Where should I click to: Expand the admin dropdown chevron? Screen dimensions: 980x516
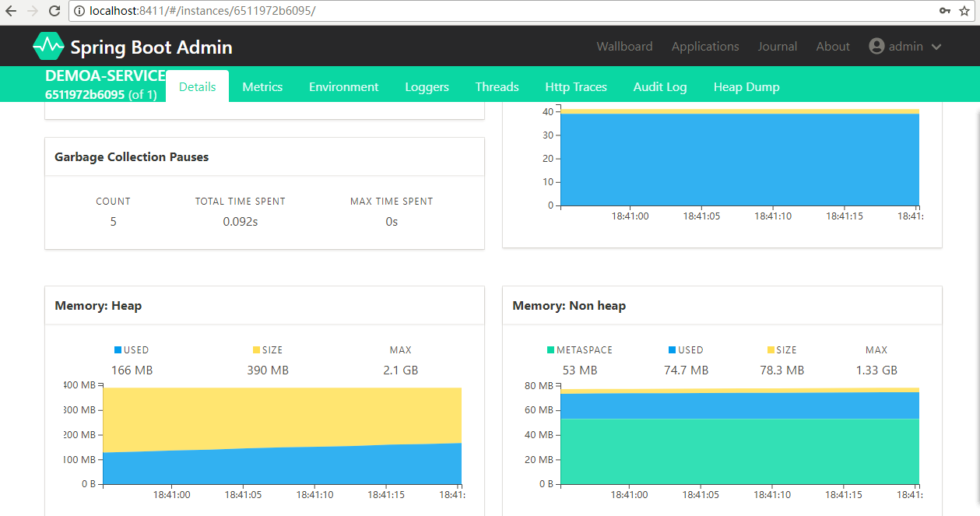(936, 47)
